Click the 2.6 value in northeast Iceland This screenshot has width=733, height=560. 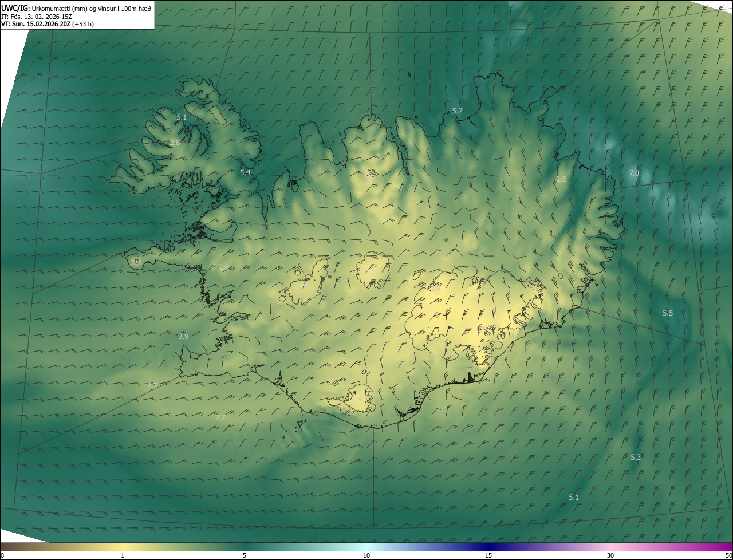coord(561,179)
